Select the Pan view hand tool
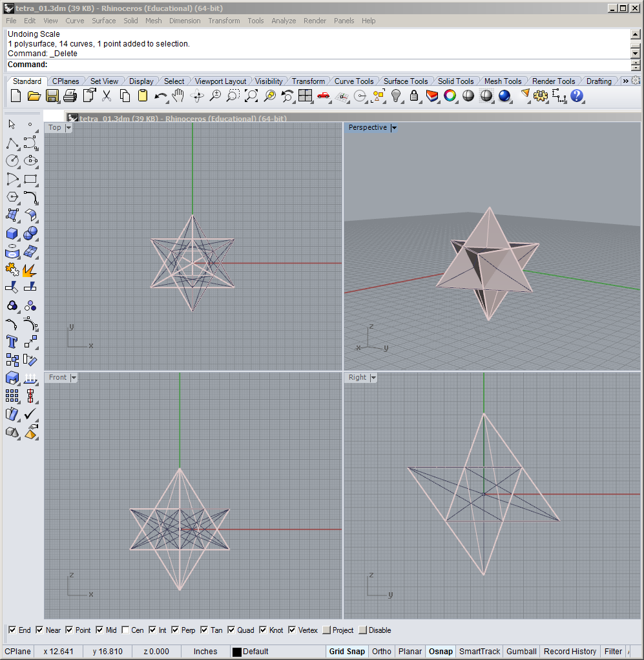644x660 pixels. tap(179, 96)
